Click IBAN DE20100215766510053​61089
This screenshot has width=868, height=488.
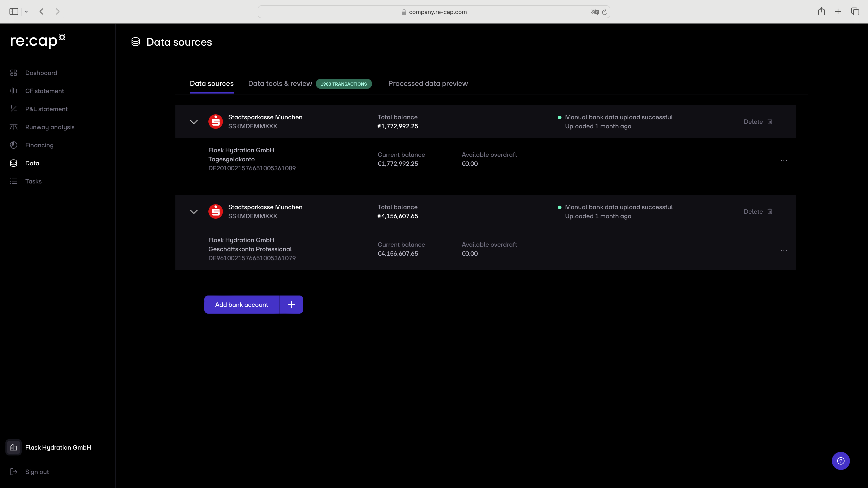click(252, 168)
